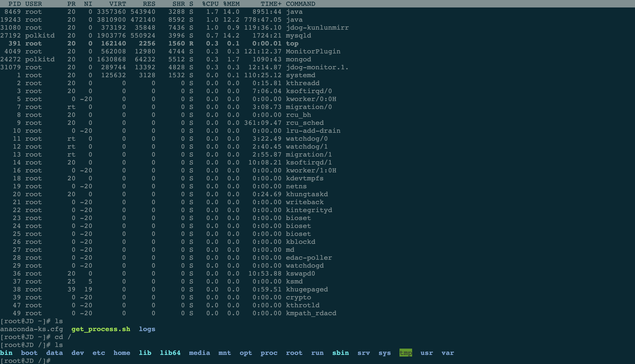Select RES value 550924 of mysqld

tap(143, 35)
